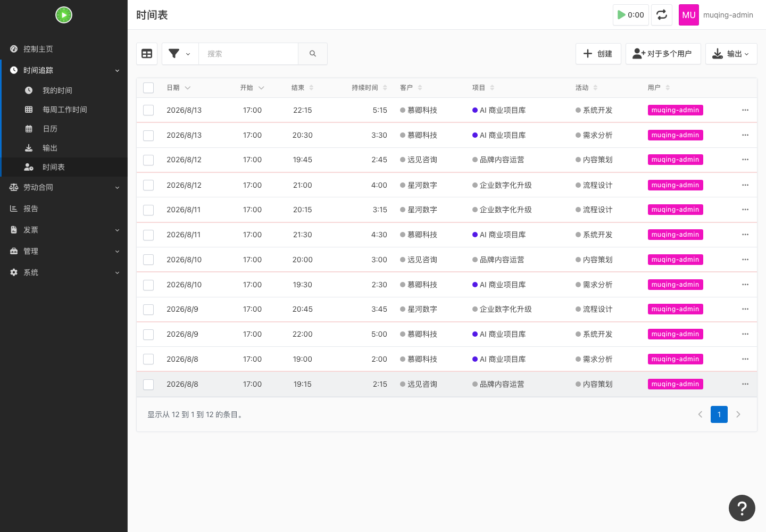Expand the 系统 sidebar section

click(x=64, y=272)
